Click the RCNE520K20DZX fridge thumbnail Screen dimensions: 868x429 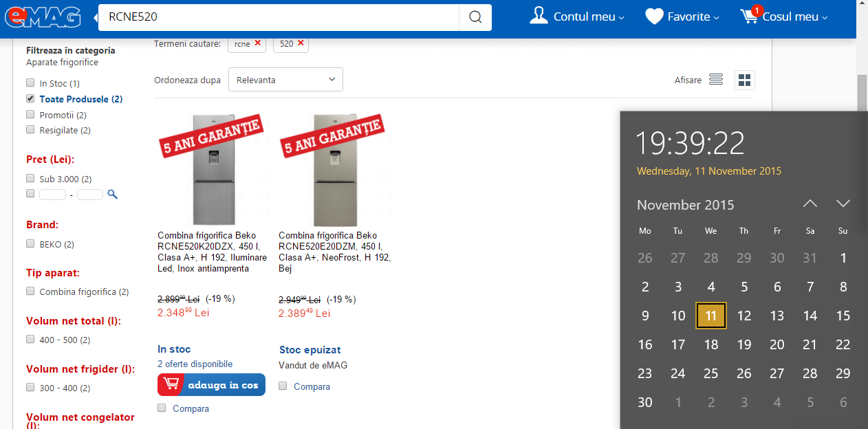tap(212, 168)
